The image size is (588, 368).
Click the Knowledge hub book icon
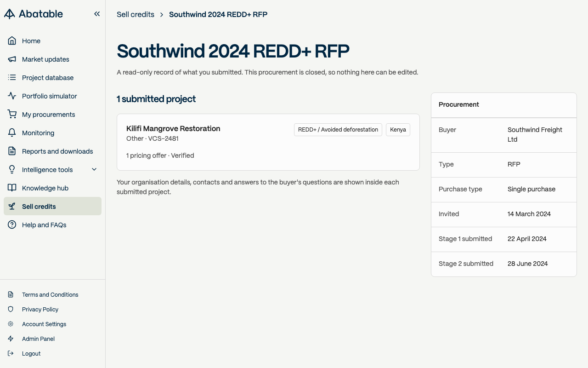[12, 188]
